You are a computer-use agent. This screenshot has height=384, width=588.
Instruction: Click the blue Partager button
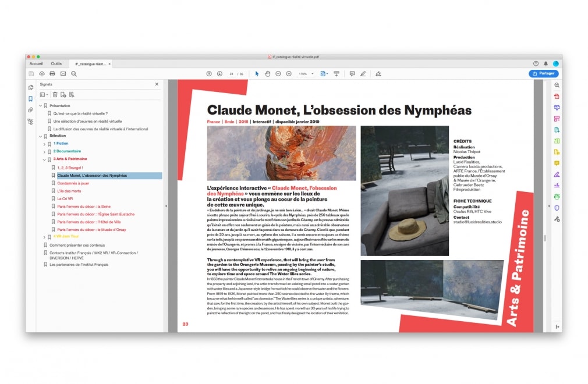(x=543, y=74)
